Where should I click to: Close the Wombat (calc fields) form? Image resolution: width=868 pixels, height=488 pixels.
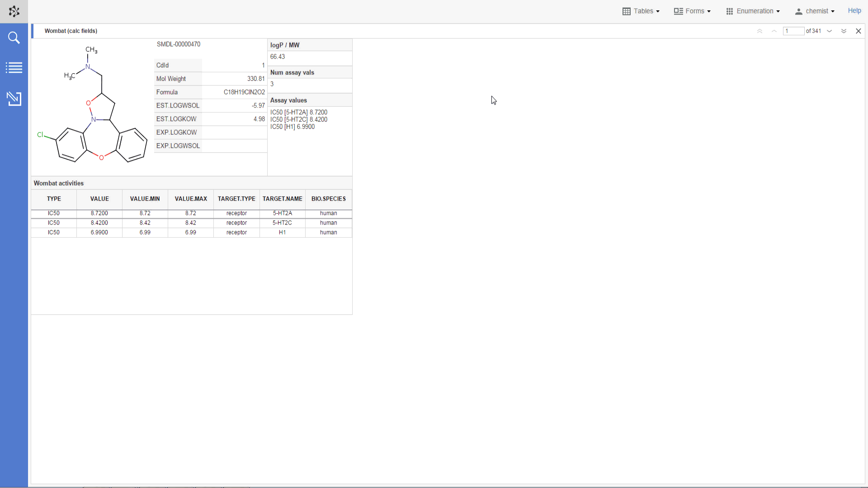click(859, 31)
